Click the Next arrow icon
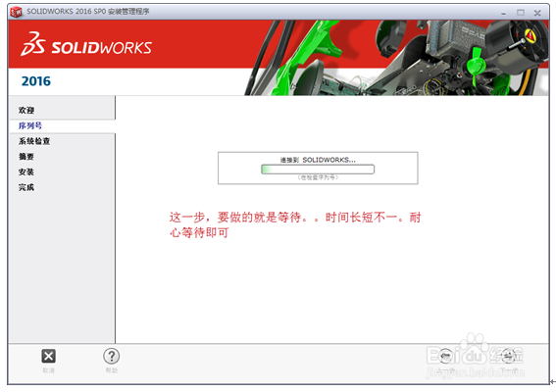 [x=508, y=356]
